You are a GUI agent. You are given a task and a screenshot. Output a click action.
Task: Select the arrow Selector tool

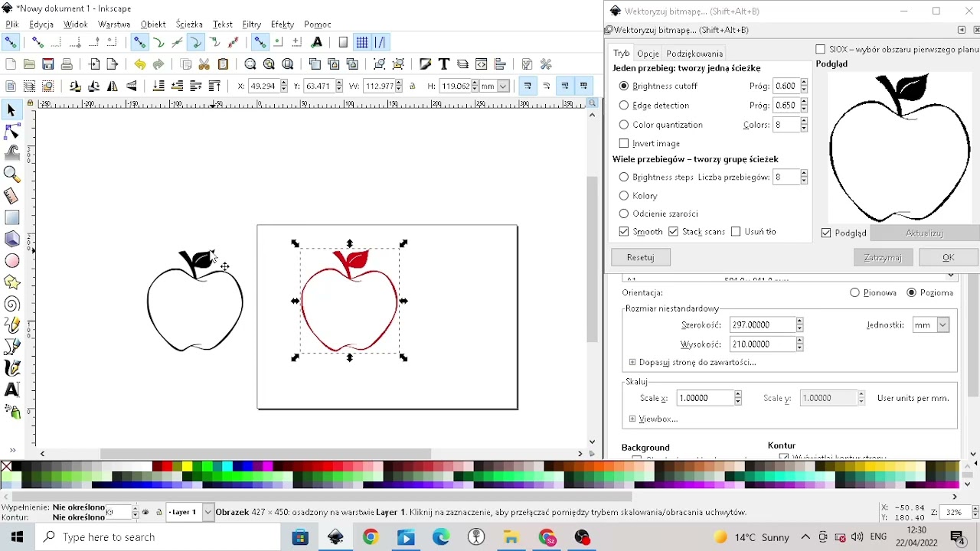click(11, 111)
